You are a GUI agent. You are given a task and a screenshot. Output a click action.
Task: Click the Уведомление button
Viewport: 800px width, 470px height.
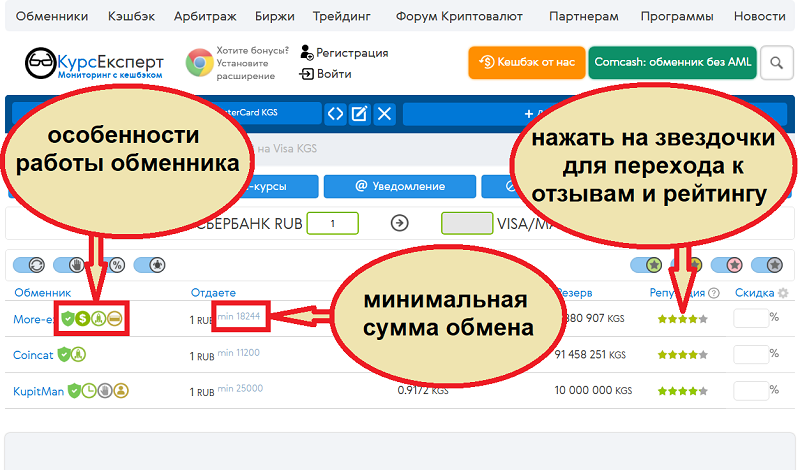[400, 186]
